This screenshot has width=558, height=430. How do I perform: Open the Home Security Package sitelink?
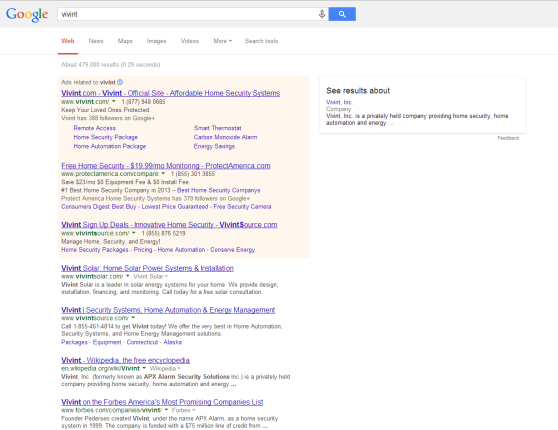(106, 137)
